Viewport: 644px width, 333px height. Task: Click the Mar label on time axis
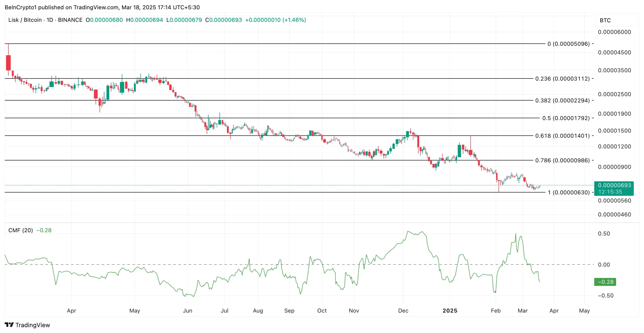[522, 311]
